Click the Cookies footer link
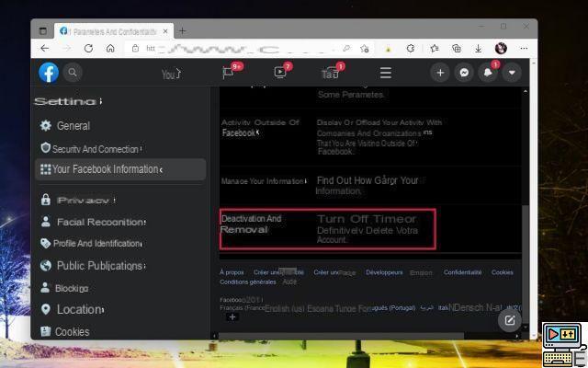 coord(503,272)
